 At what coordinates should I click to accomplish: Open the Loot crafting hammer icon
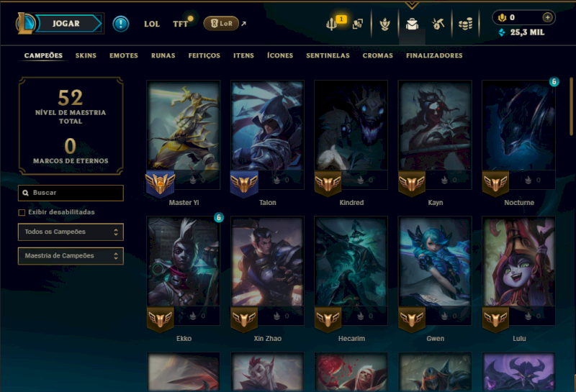tap(438, 24)
